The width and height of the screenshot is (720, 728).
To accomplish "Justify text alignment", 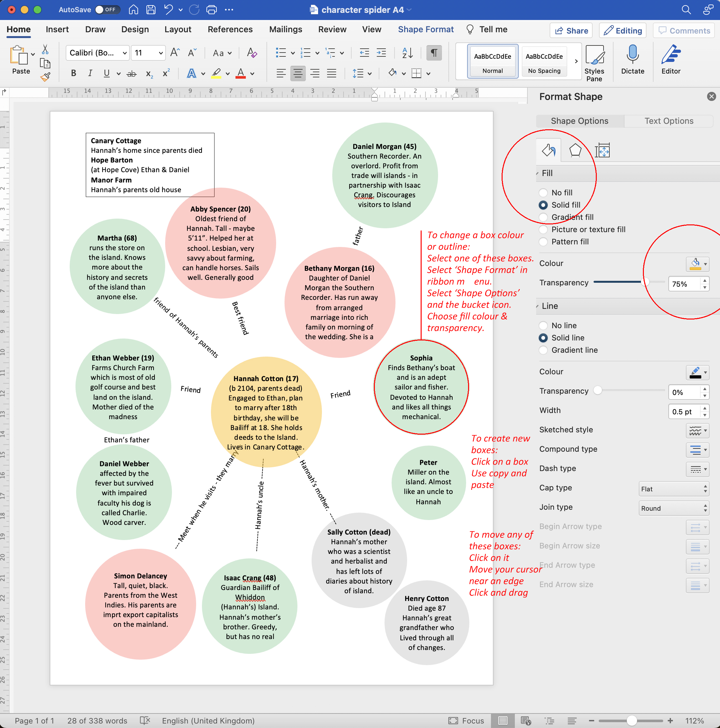I will pyautogui.click(x=331, y=73).
